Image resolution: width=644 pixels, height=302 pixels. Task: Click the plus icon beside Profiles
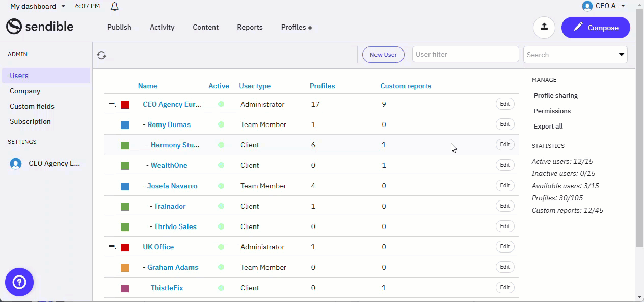310,28
